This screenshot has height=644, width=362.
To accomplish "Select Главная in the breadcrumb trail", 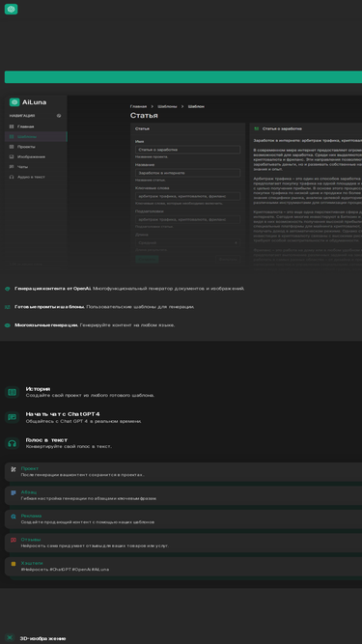I will (138, 106).
